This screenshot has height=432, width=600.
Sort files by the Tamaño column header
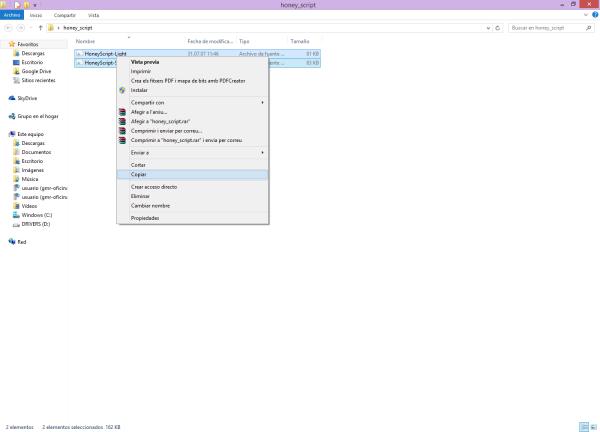[300, 41]
